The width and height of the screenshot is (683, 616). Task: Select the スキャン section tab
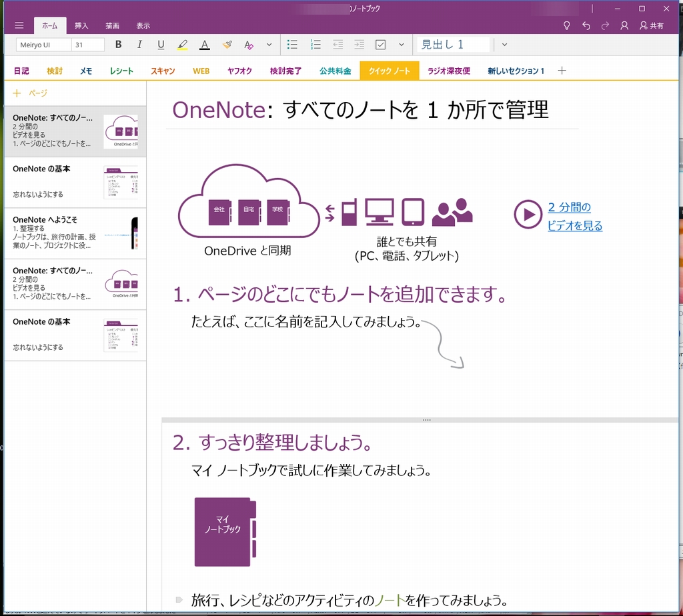[x=163, y=71]
